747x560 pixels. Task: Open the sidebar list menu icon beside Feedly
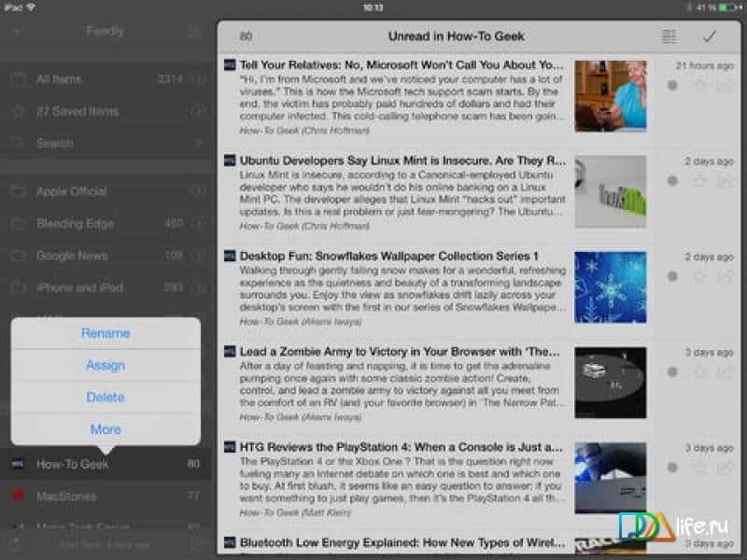tap(194, 31)
